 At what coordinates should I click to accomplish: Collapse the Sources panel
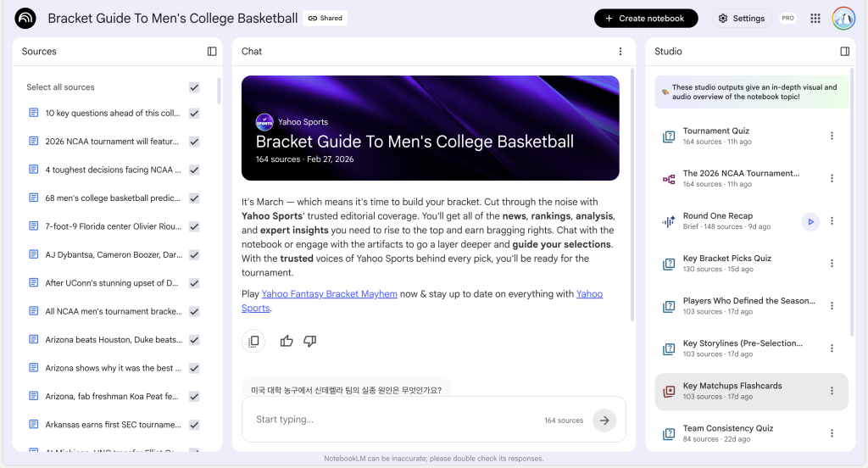coord(212,51)
